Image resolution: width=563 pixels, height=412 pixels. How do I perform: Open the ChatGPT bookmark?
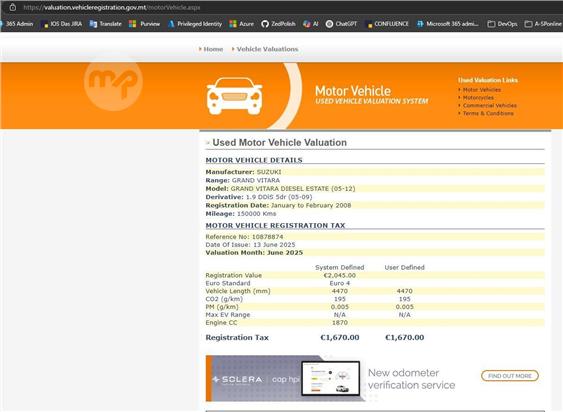341,24
